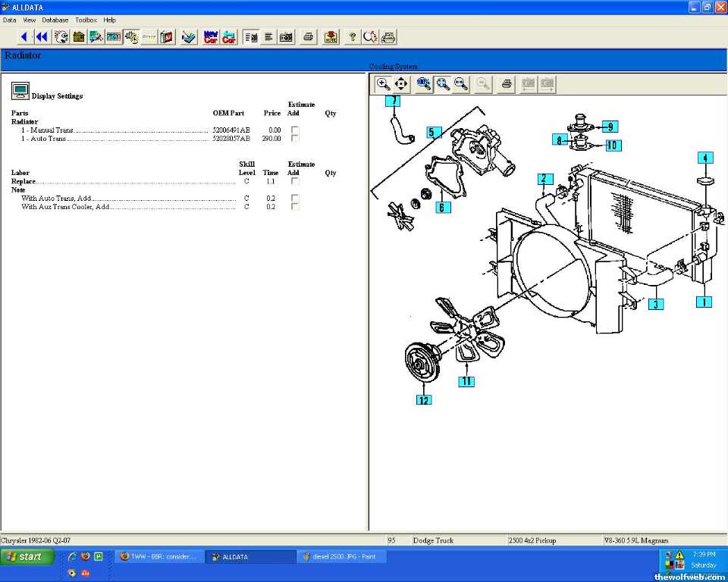Reset diagram zoom to 100%

coord(424,84)
